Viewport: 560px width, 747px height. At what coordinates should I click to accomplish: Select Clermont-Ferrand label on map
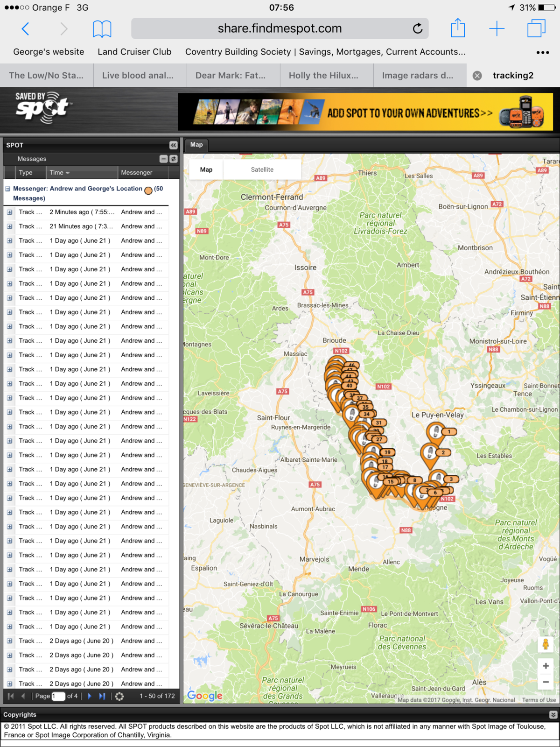click(x=272, y=197)
